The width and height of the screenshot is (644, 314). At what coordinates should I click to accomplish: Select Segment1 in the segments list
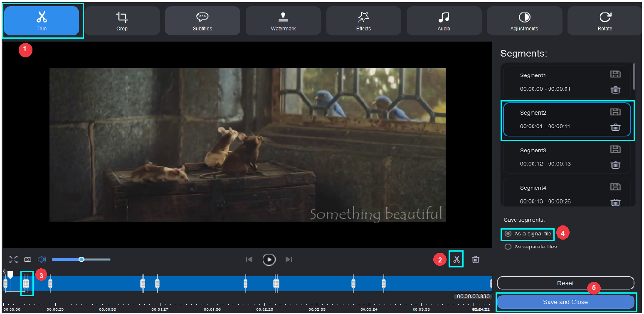(567, 82)
